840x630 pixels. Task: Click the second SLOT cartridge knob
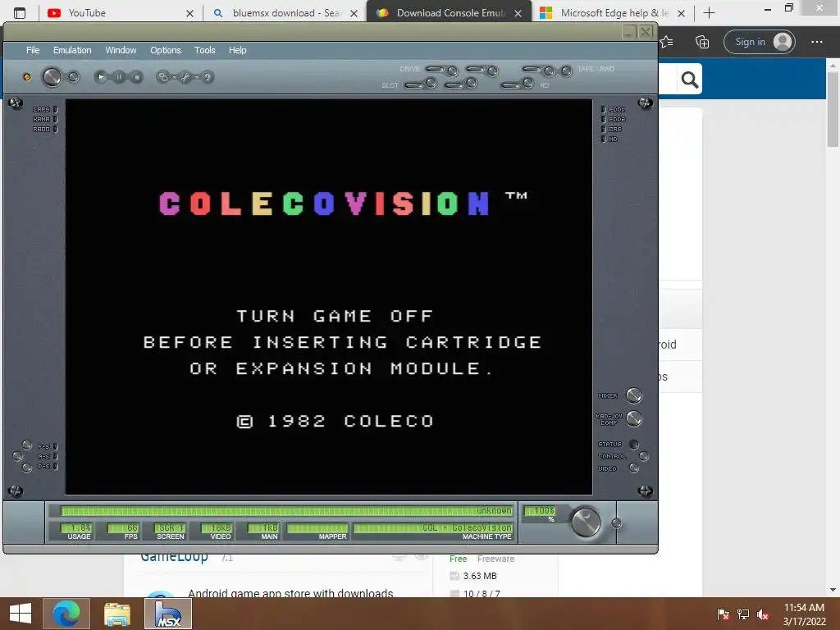(472, 83)
